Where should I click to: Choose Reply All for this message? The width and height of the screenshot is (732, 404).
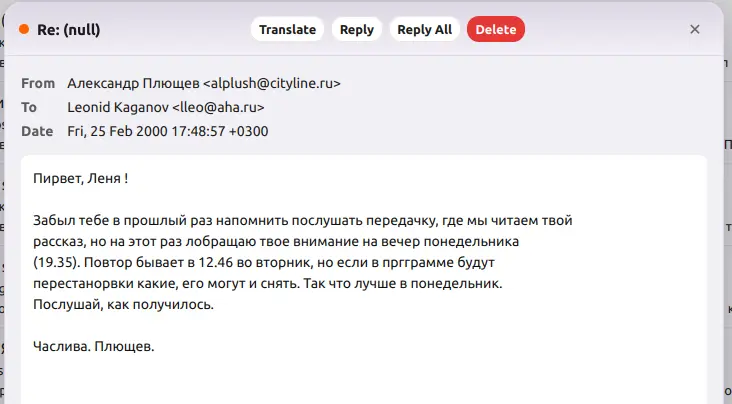424,29
